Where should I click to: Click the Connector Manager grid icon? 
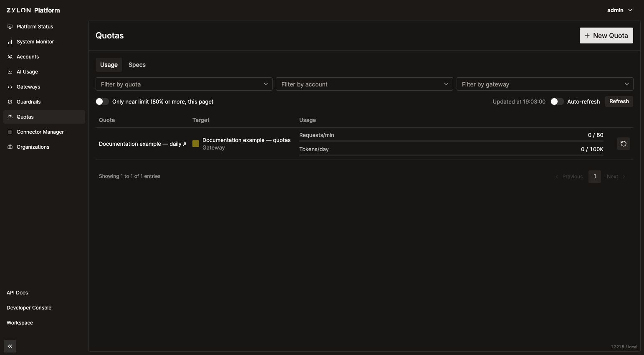coord(10,132)
